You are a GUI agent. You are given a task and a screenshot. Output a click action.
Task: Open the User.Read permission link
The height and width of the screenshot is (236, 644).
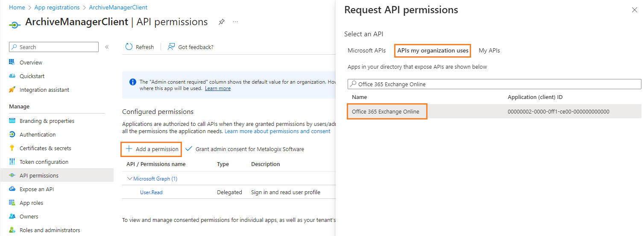tap(151, 192)
